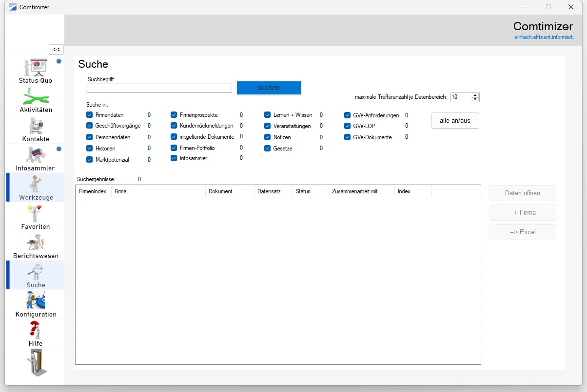This screenshot has height=392, width=587.
Task: Open the Werkzeuge tools section
Action: point(35,187)
